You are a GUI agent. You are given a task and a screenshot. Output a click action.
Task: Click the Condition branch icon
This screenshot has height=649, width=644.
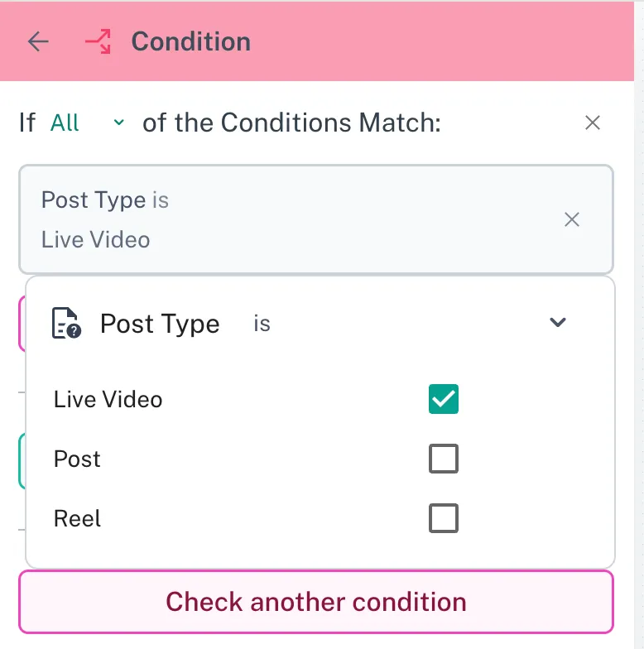click(x=98, y=41)
